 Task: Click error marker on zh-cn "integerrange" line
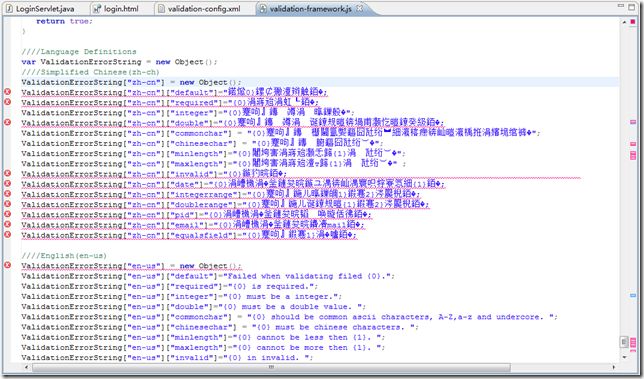pos(7,193)
